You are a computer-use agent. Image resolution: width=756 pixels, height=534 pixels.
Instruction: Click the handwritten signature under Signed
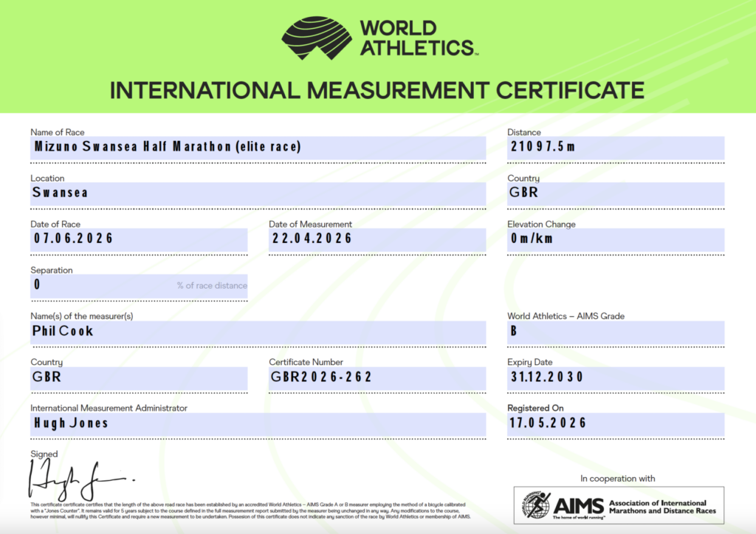tap(81, 481)
